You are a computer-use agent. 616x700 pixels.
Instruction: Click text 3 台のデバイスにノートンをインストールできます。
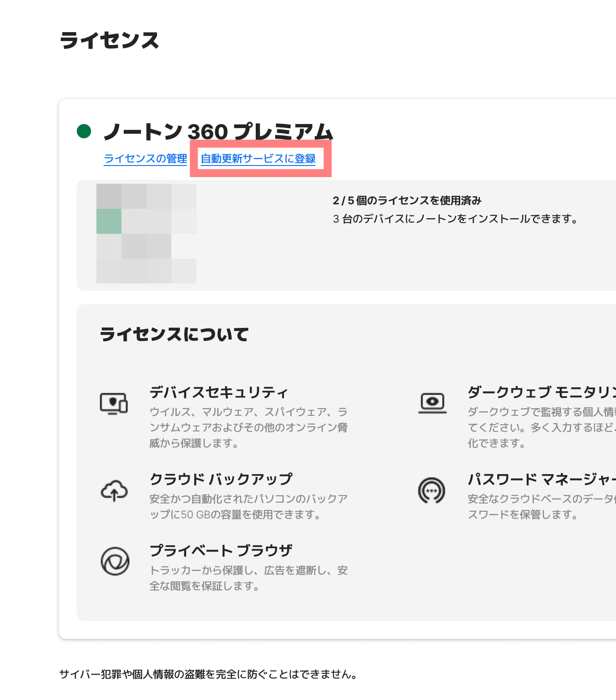(x=456, y=219)
